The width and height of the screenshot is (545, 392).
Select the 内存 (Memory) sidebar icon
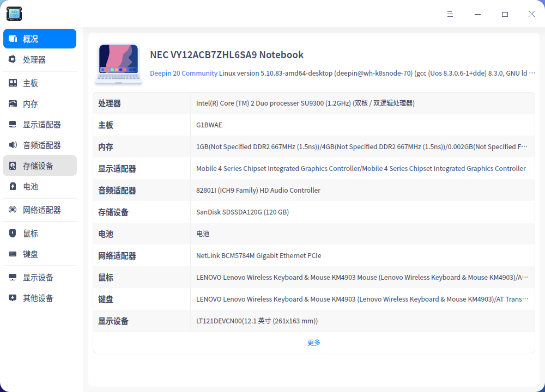(12, 103)
